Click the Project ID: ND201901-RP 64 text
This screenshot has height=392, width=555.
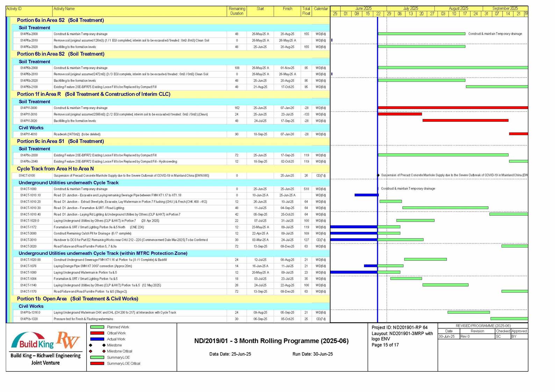click(399, 327)
